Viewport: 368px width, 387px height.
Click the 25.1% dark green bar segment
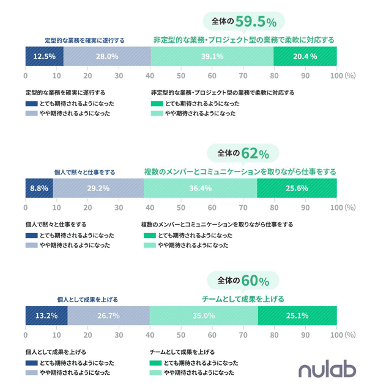[297, 315]
